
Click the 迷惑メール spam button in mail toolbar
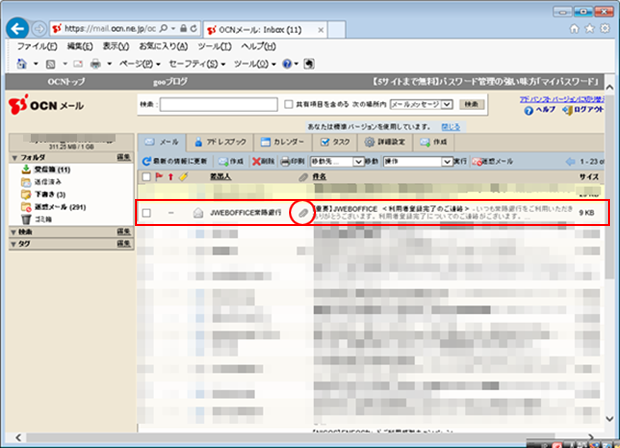[492, 161]
